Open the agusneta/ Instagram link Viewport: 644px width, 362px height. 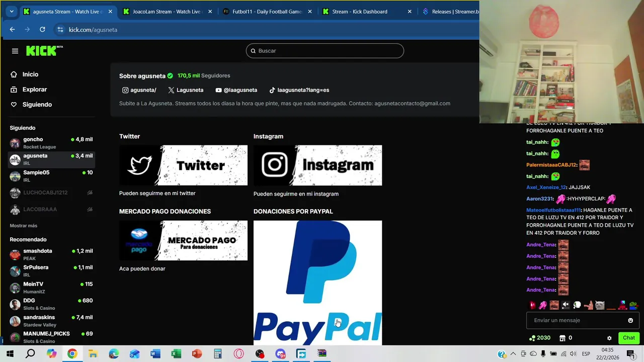point(139,90)
